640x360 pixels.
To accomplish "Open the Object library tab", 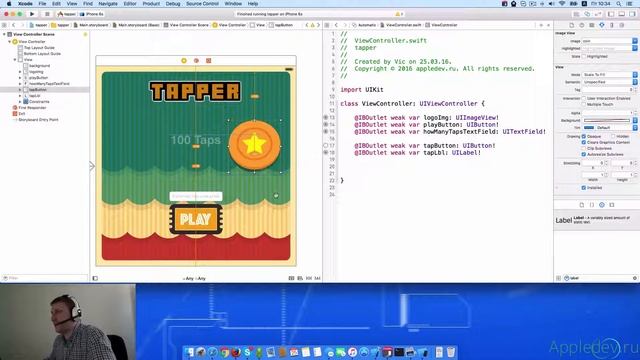I will [x=602, y=205].
